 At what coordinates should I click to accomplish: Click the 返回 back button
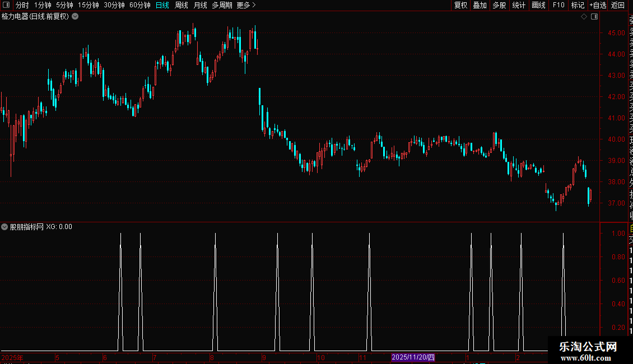(618, 5)
